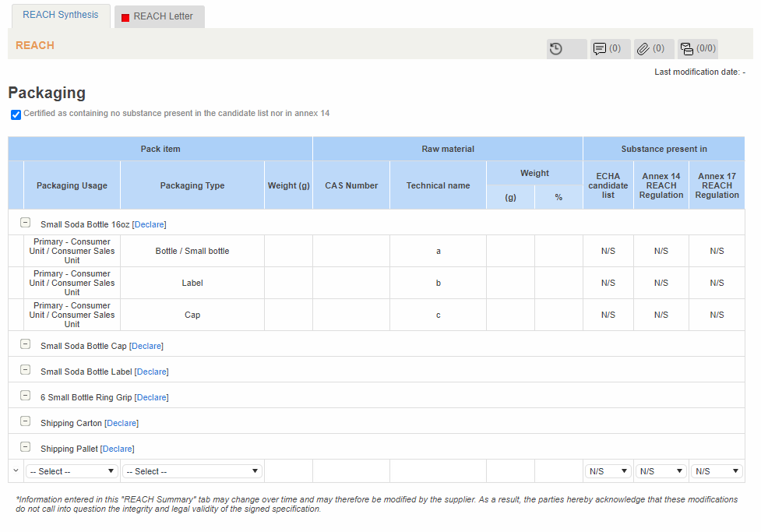This screenshot has height=532, width=761.
Task: Declare the Shipping Carton item
Action: click(x=122, y=423)
